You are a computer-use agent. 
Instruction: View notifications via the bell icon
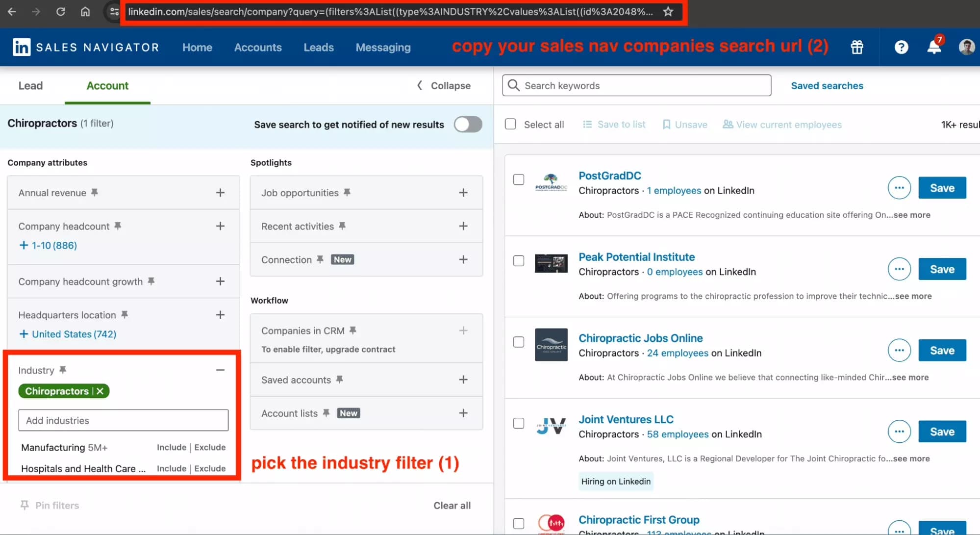tap(933, 47)
